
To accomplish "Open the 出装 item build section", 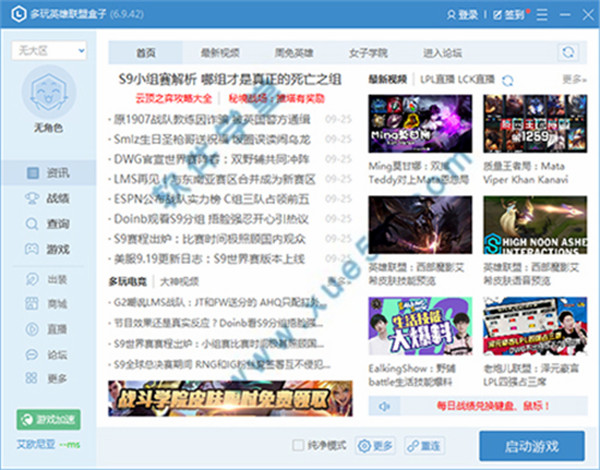I will tap(48, 279).
